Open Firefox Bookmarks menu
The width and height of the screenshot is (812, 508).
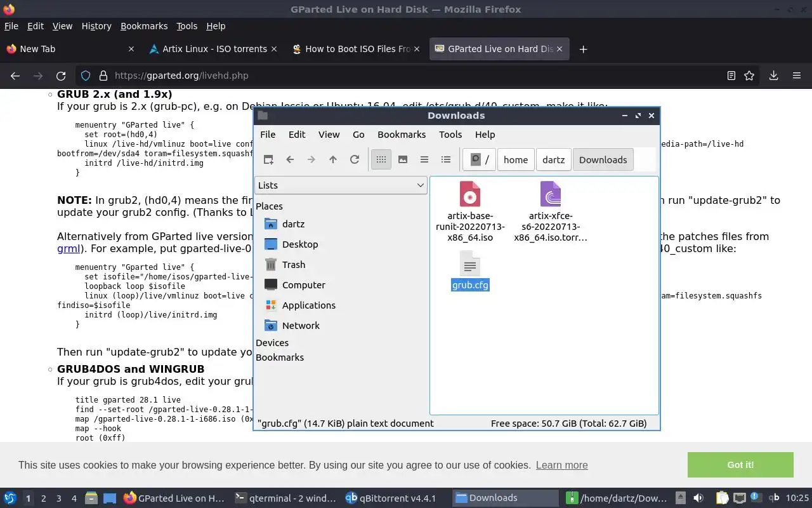144,26
